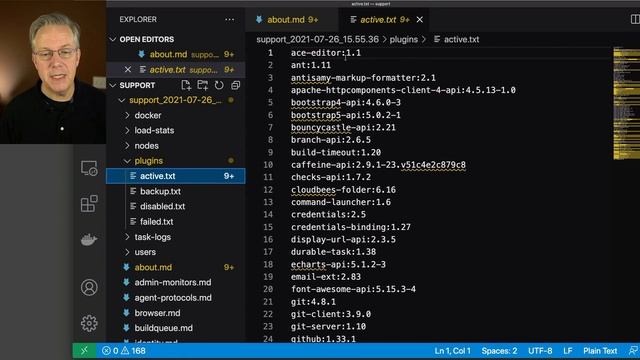Open feedback icon in status bar
Screen dimensions: 640x360
[x=633, y=351]
